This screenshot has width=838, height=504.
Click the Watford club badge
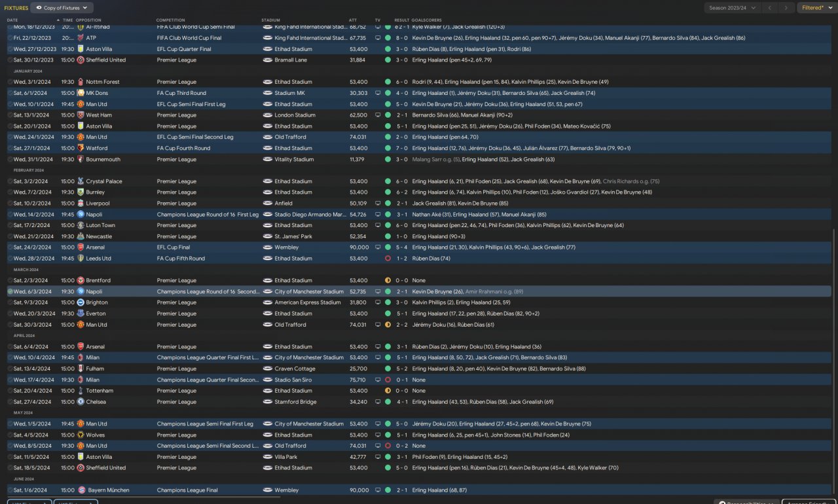[81, 148]
